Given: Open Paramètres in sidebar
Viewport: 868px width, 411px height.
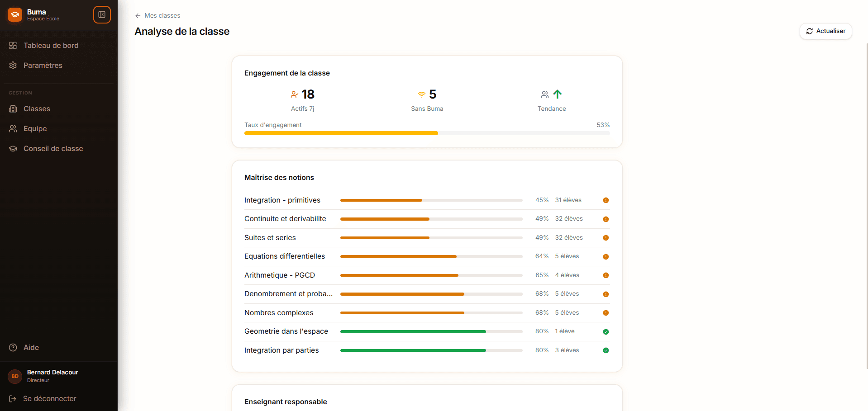Looking at the screenshot, I should coord(59,66).
